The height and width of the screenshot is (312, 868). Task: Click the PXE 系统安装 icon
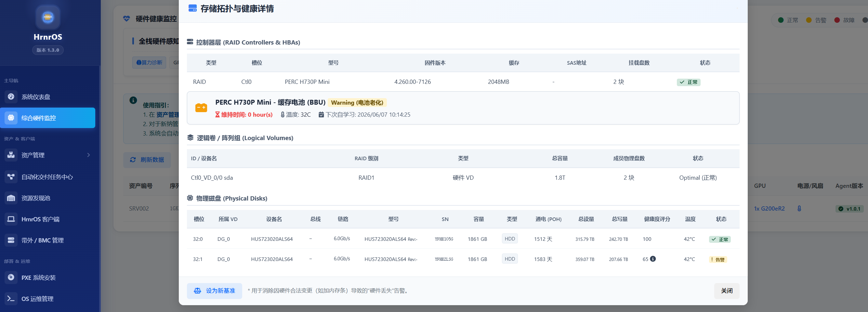click(x=11, y=277)
